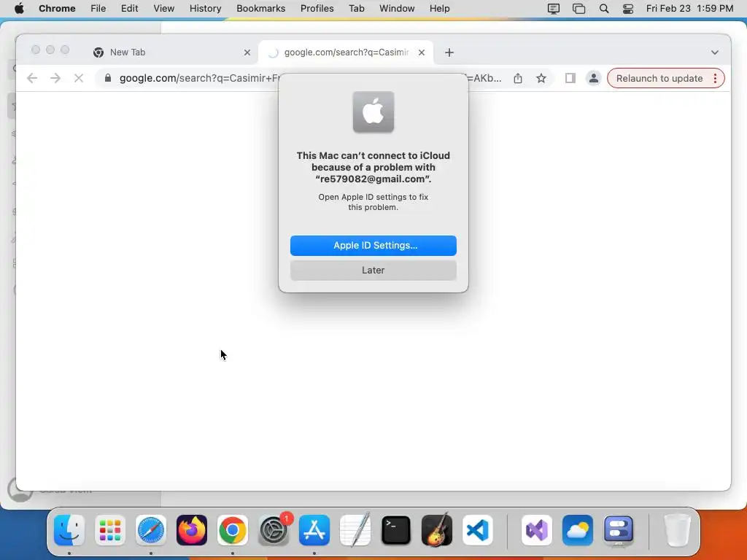Image resolution: width=747 pixels, height=560 pixels.
Task: Open a new tab with the plus button
Action: click(x=449, y=52)
